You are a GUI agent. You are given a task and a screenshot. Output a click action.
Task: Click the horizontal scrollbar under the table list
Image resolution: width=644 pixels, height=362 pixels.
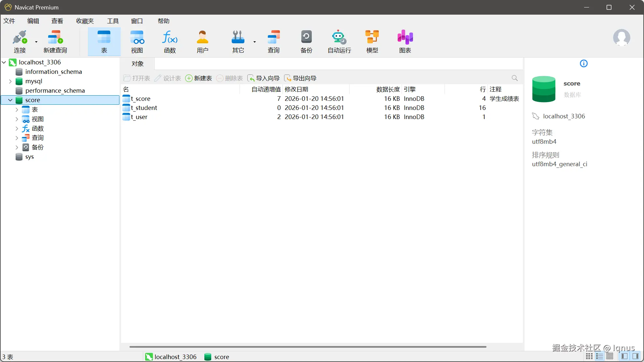coord(308,347)
